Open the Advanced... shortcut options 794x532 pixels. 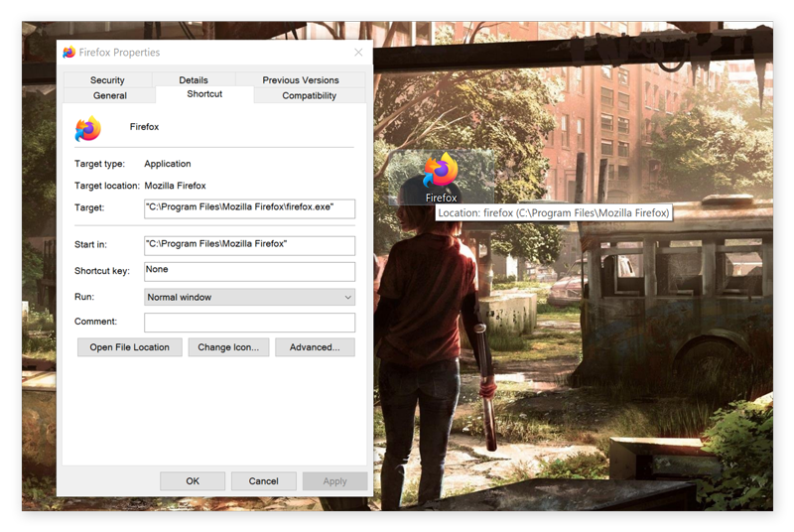point(315,347)
